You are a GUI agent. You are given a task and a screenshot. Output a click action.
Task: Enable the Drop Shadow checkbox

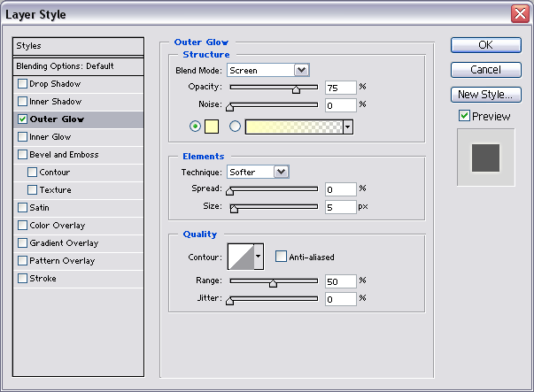22,84
